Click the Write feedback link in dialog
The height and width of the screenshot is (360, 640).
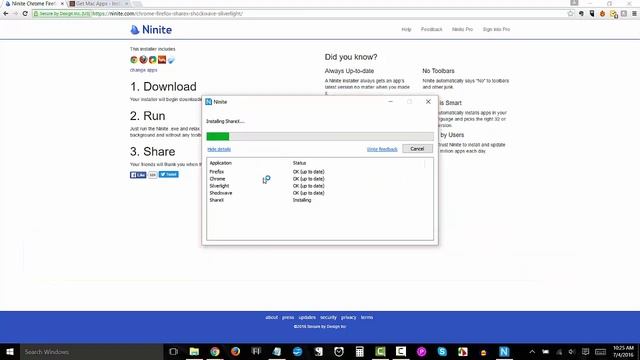[382, 149]
